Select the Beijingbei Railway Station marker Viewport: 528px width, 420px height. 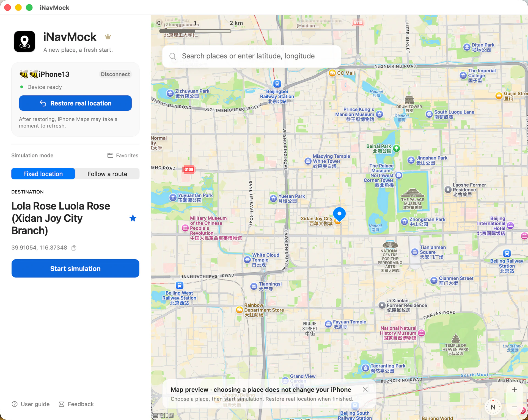[277, 84]
